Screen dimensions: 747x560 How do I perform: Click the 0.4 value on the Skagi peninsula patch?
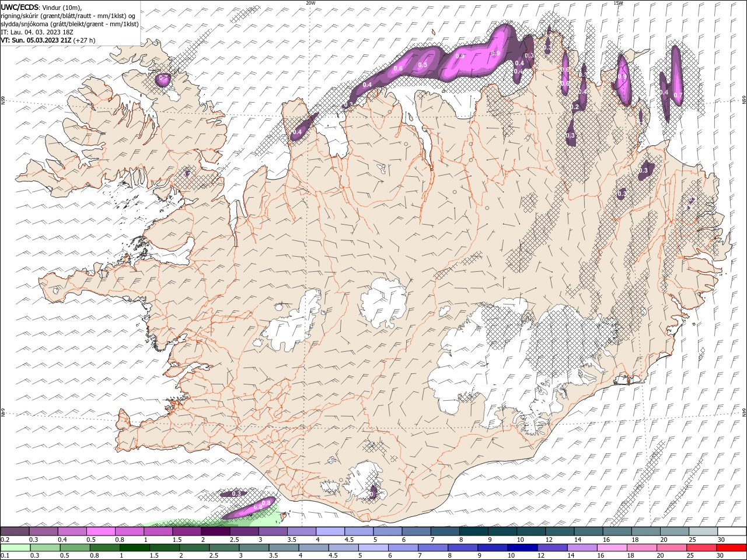point(296,132)
